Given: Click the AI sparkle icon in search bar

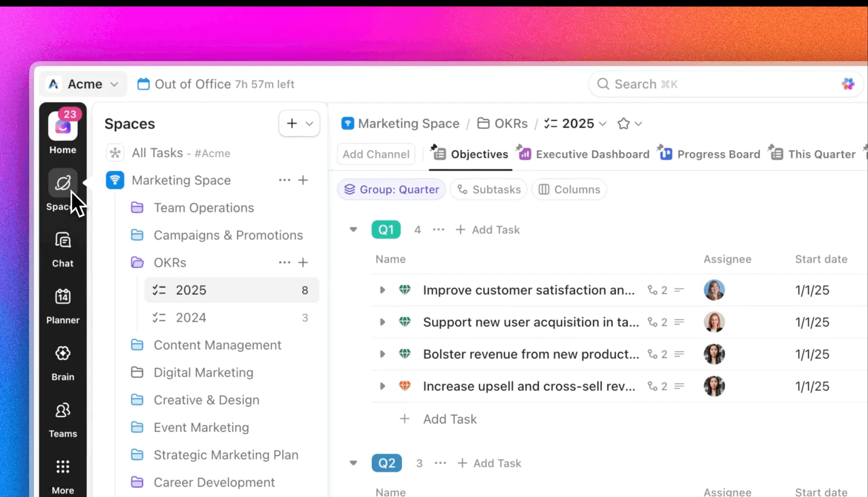Looking at the screenshot, I should [x=848, y=84].
